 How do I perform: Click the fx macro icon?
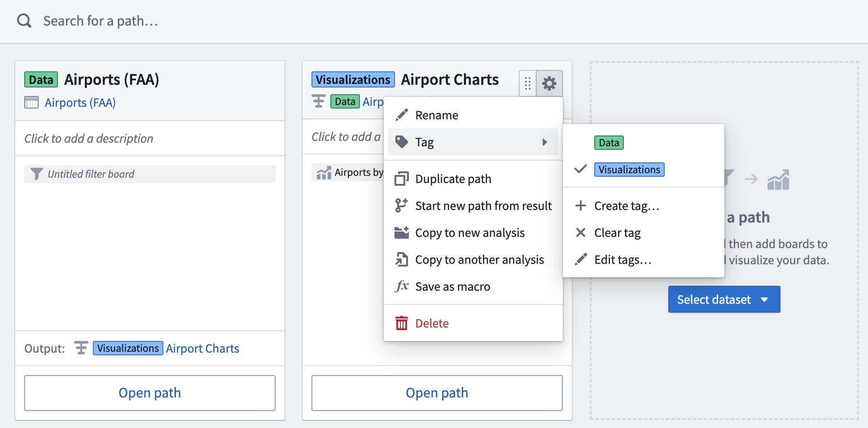[x=401, y=286]
